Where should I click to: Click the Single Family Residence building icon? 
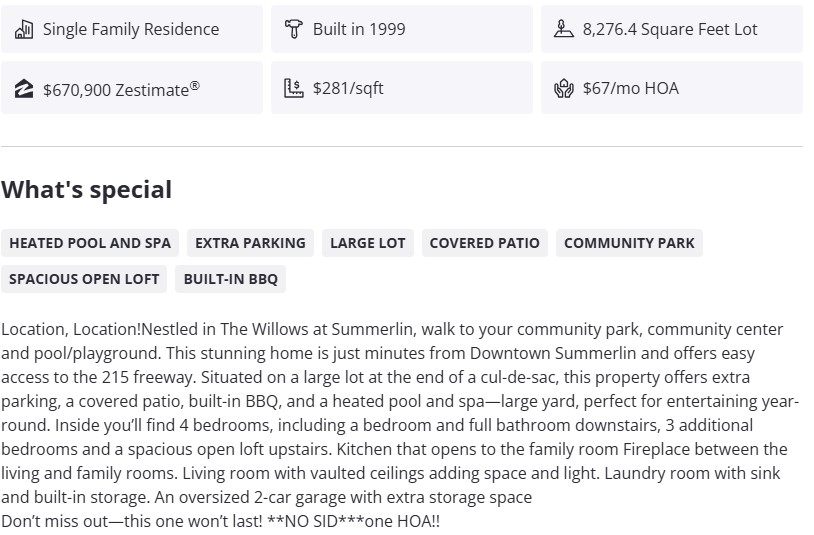pos(24,29)
